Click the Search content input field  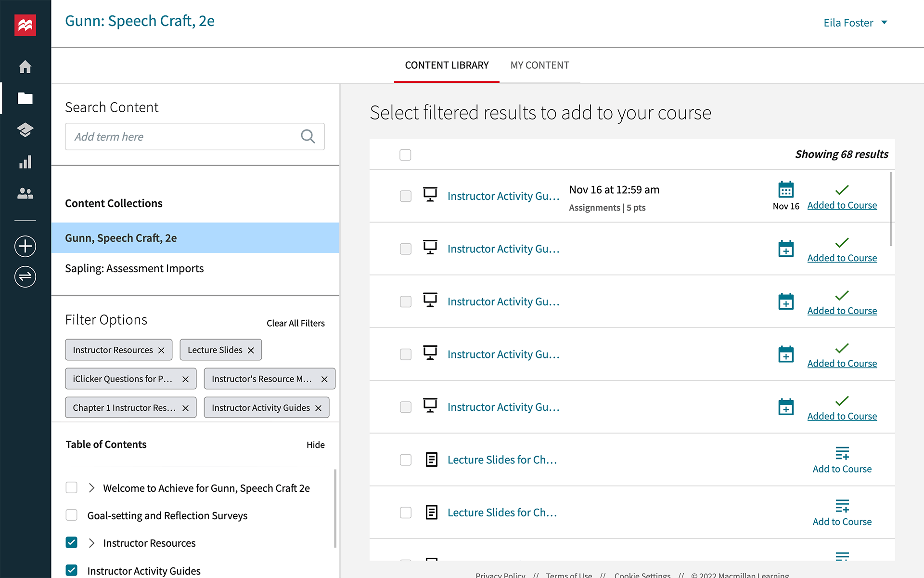194,137
